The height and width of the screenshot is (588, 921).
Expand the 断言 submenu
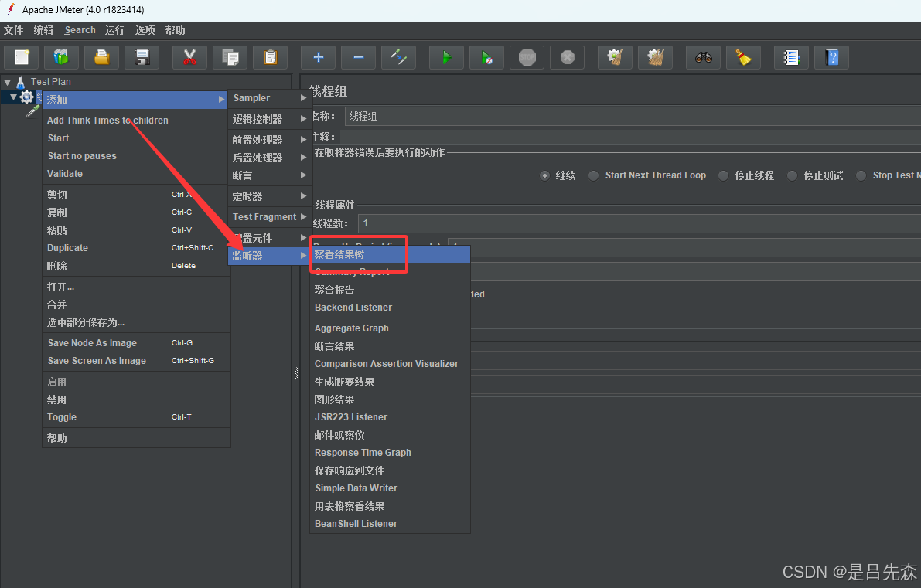(270, 175)
